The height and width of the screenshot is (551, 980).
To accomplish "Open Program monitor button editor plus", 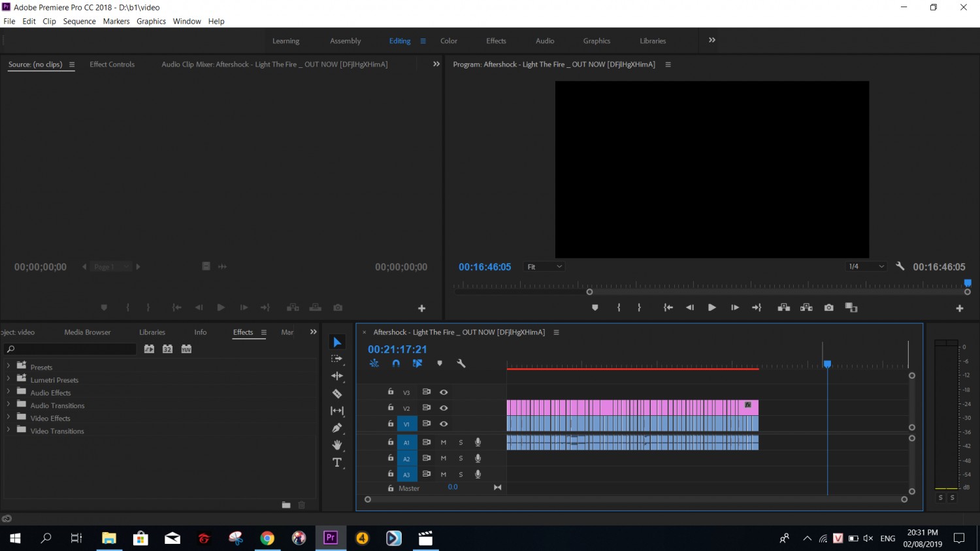I will coord(959,308).
